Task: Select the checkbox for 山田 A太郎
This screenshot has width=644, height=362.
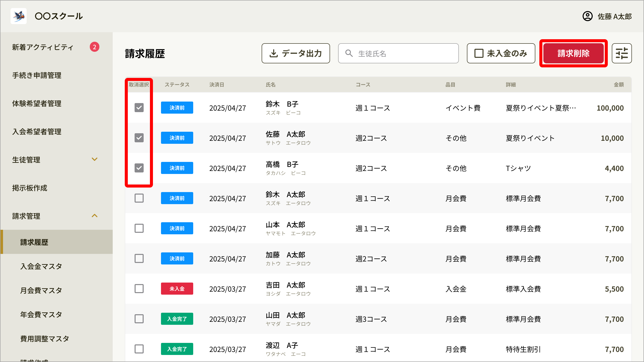Action: [x=139, y=319]
